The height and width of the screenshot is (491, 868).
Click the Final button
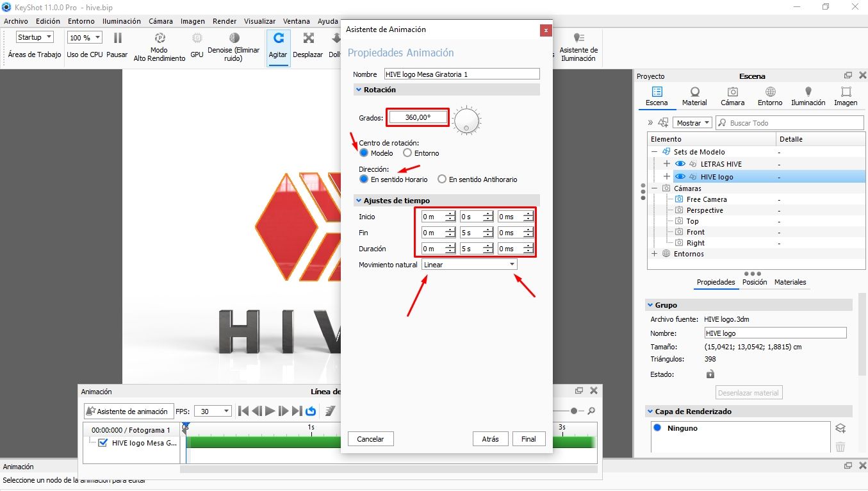click(528, 439)
